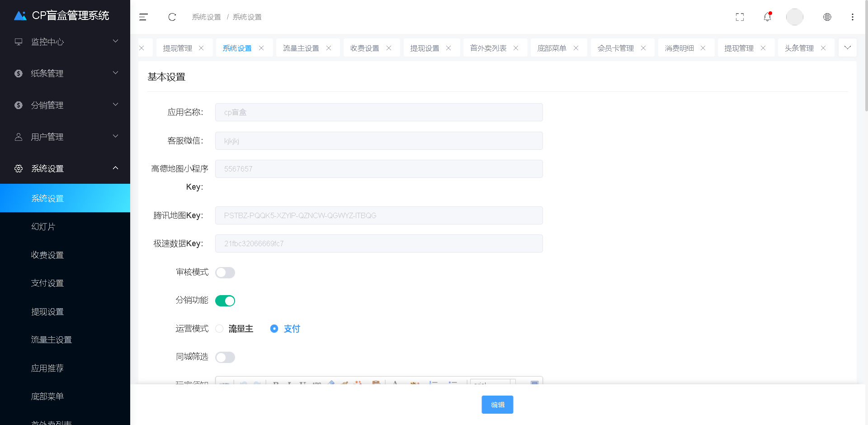Switch to the 收费设置 tab

(x=364, y=48)
